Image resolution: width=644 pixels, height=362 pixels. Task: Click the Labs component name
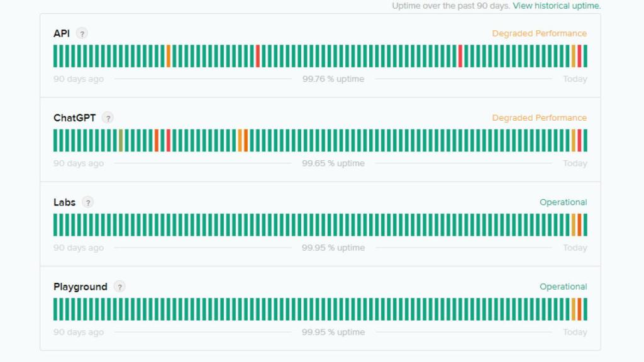(x=65, y=202)
